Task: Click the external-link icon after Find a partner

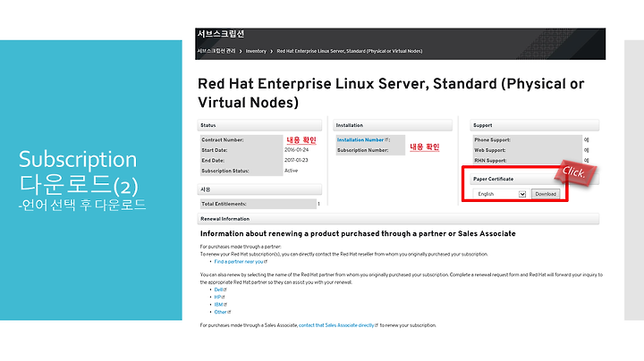Action: 266,262
